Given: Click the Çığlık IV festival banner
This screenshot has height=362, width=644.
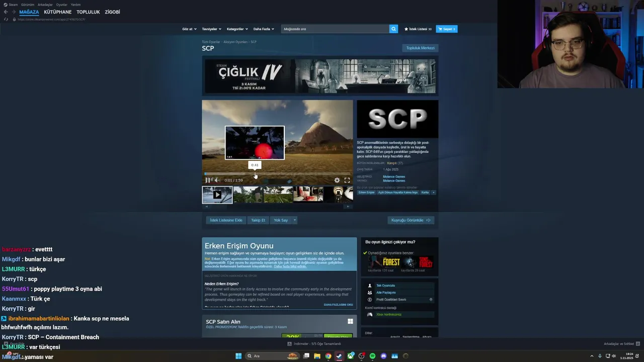Looking at the screenshot, I should click(x=320, y=76).
